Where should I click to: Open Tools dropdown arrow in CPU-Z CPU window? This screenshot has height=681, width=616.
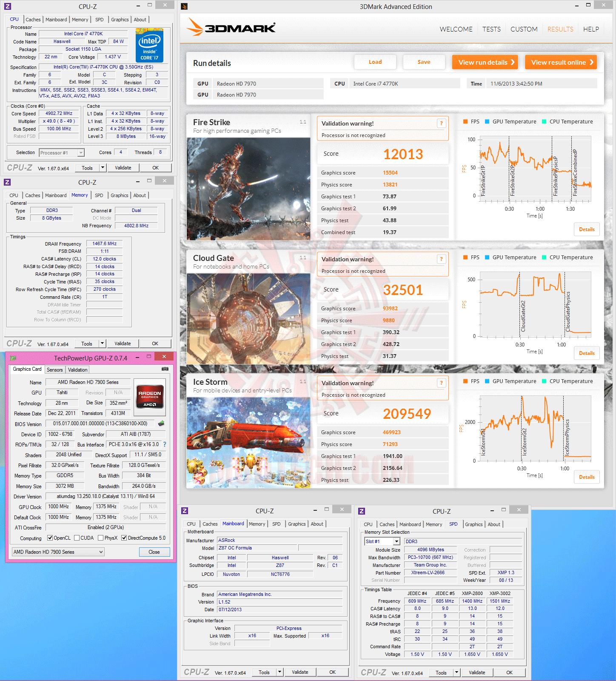pos(103,168)
